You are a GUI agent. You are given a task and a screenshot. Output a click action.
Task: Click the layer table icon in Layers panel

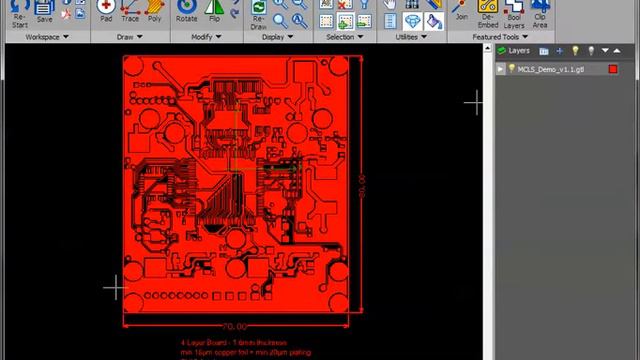[x=544, y=51]
